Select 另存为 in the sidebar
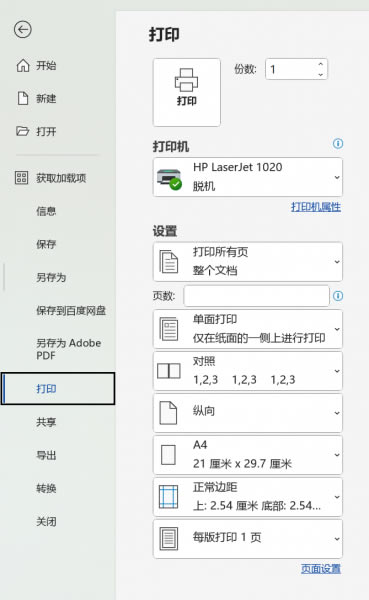 51,277
